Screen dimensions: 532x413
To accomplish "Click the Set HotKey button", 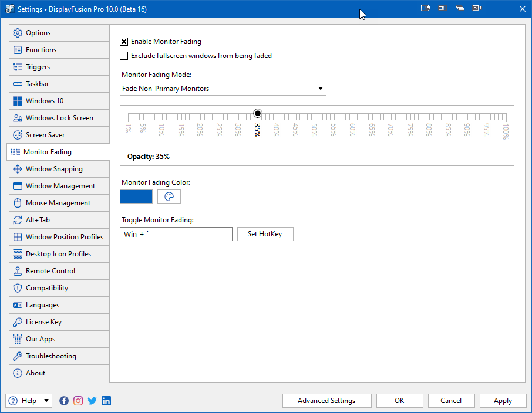I will 265,234.
